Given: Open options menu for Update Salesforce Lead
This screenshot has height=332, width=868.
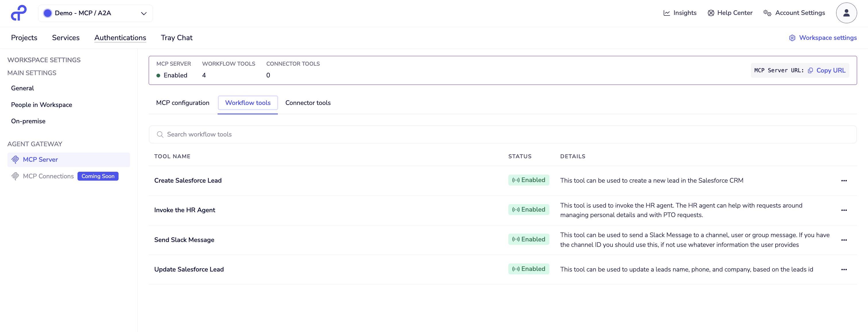Looking at the screenshot, I should pos(844,269).
